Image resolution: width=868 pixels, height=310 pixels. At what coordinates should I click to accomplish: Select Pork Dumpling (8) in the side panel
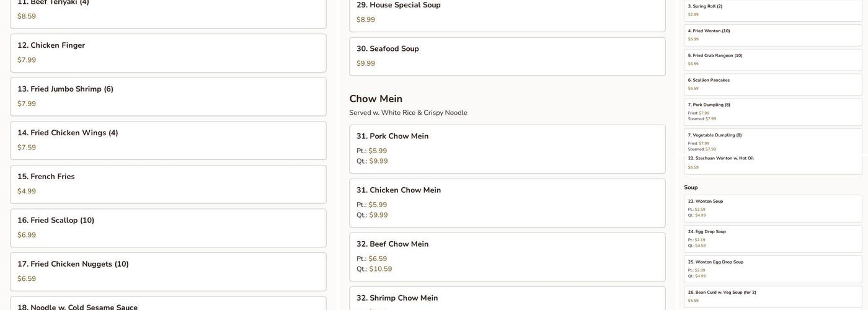pos(773,112)
